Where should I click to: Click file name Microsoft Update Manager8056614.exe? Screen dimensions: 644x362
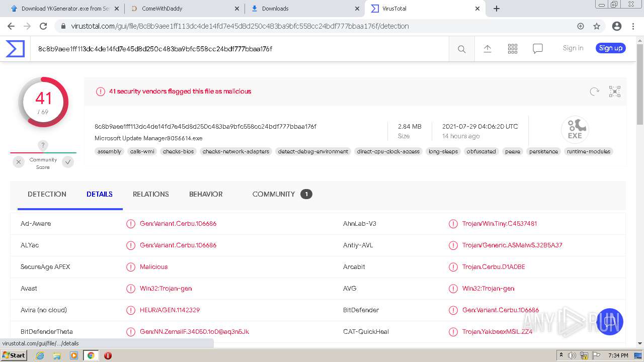(x=148, y=138)
